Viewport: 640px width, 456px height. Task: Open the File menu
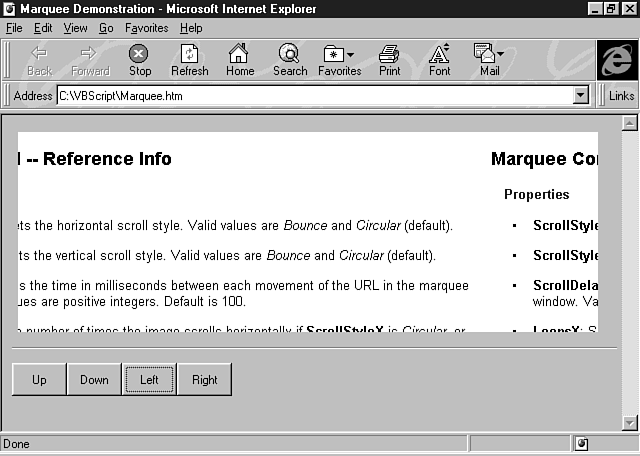pos(14,28)
